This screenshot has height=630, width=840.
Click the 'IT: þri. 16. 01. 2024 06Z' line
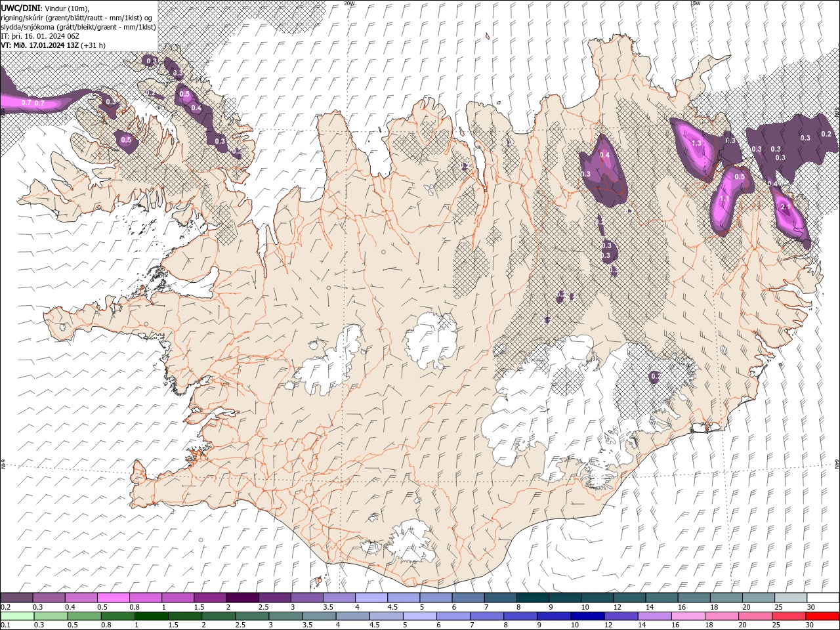[x=41, y=35]
